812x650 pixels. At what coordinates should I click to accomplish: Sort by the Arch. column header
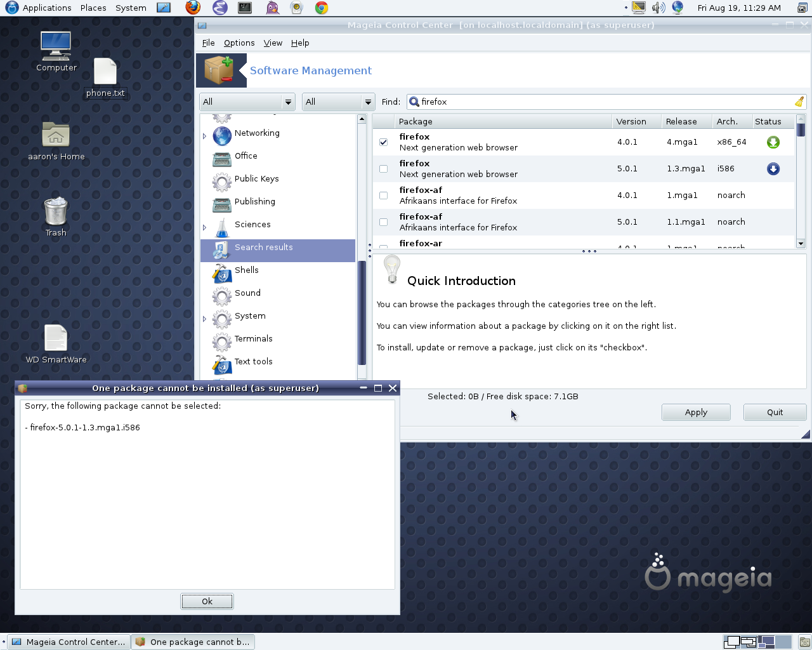(731, 121)
